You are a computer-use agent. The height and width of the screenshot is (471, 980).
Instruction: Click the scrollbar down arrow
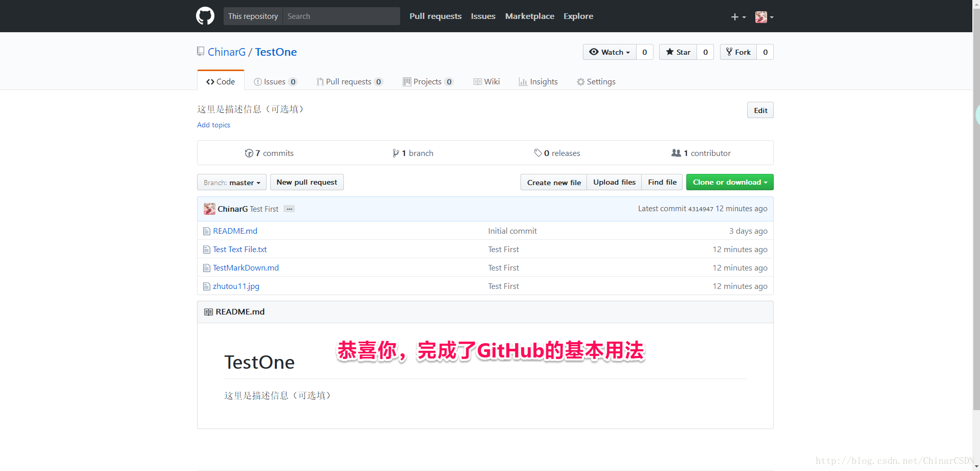(976, 467)
